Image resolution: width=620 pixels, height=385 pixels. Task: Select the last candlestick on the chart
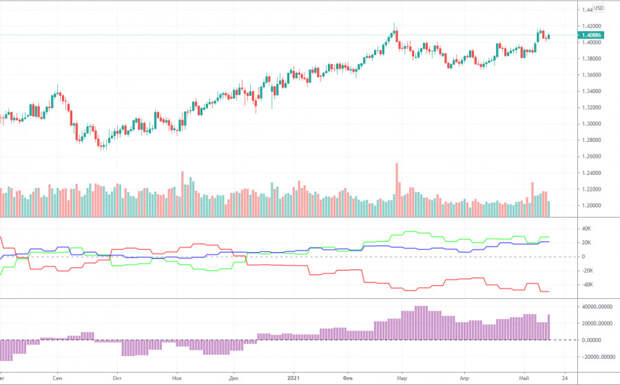pyautogui.click(x=549, y=37)
